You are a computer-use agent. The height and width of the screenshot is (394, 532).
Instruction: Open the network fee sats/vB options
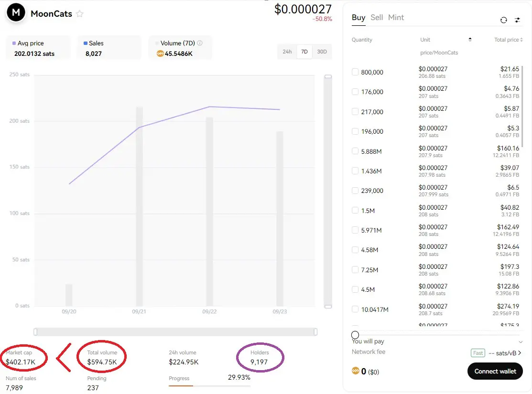(x=505, y=353)
